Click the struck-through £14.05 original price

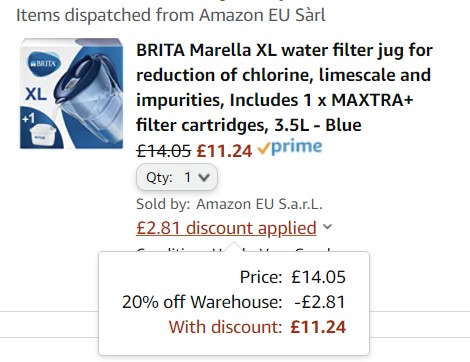[x=164, y=151]
